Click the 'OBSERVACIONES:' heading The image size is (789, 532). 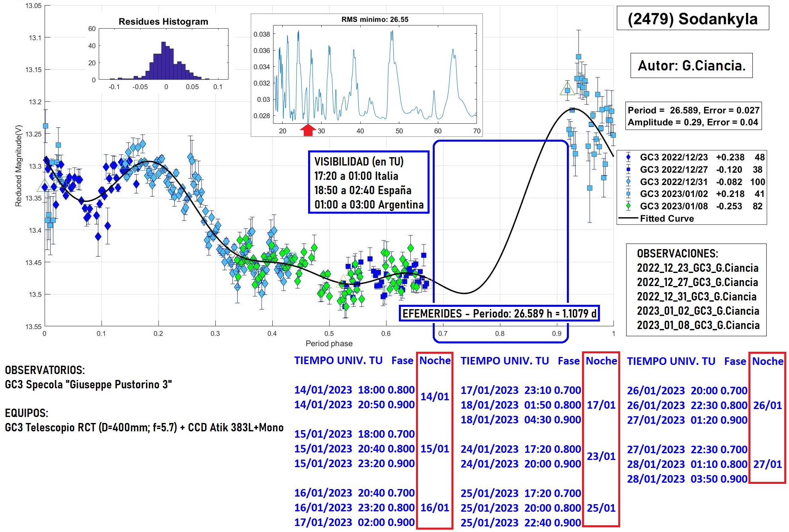677,253
